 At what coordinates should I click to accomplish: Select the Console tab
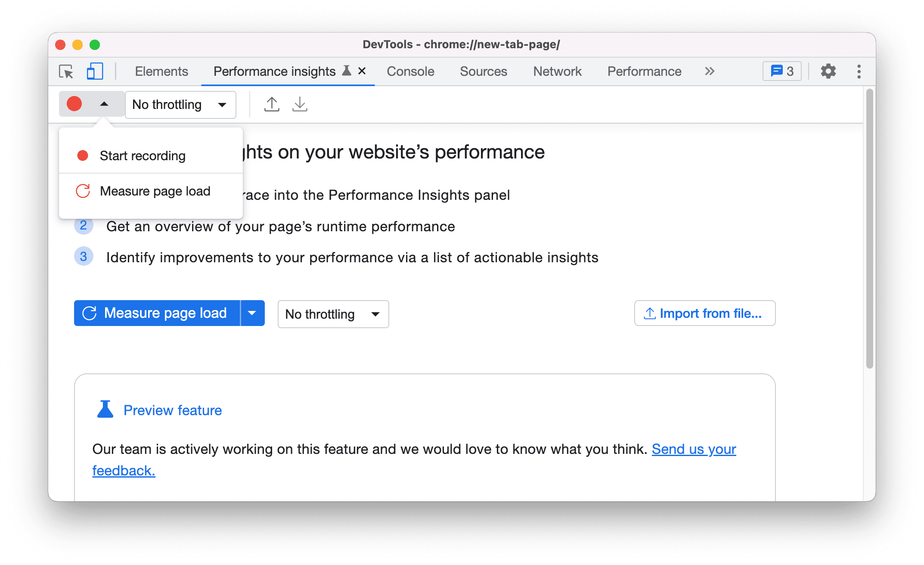pyautogui.click(x=410, y=71)
